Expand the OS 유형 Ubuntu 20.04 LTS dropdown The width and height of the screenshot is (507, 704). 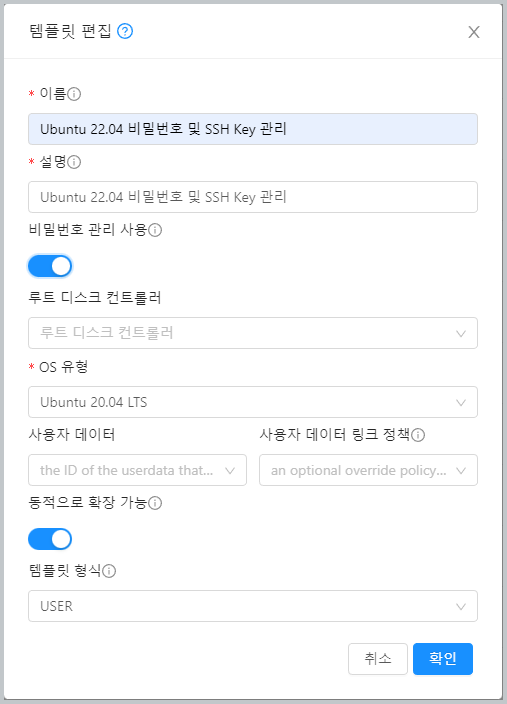point(253,402)
